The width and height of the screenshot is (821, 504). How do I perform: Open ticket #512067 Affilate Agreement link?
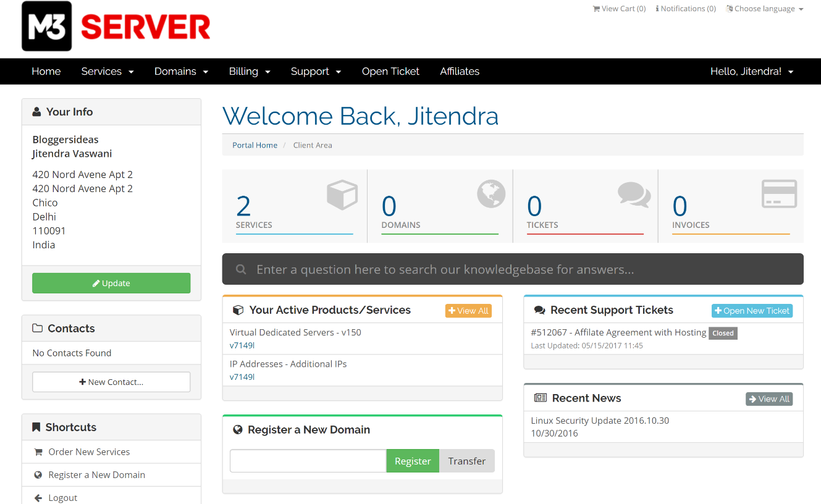pos(617,332)
